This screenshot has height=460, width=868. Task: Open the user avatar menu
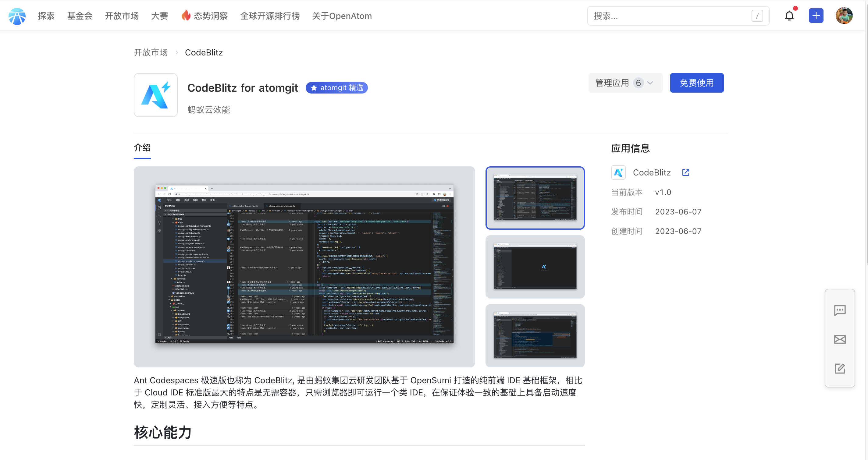[844, 16]
